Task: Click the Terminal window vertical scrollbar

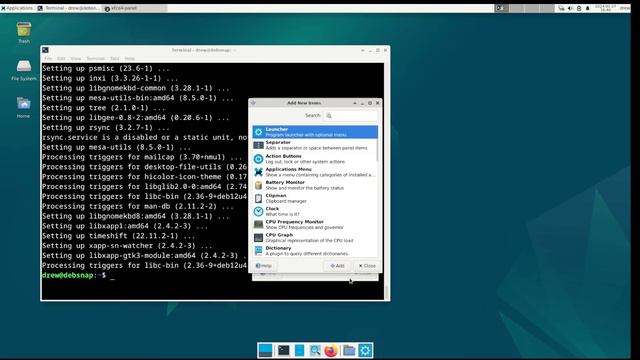Action: 386,292
